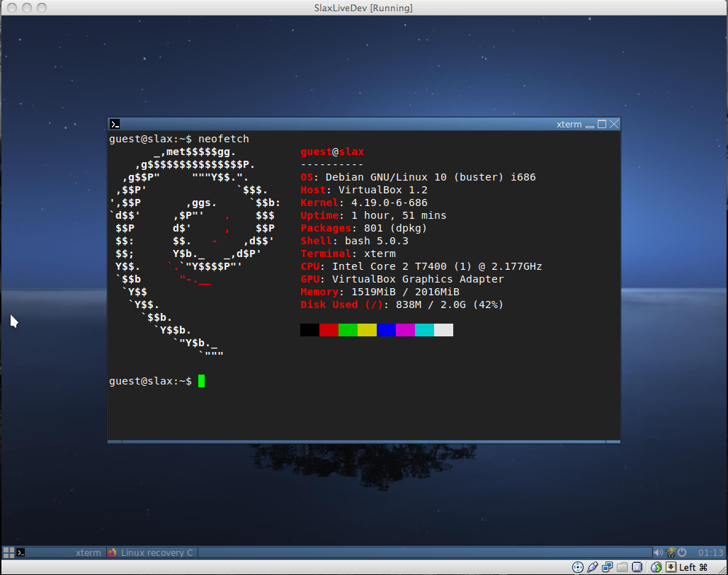The image size is (728, 575).
Task: Click the USB devices status icon
Action: click(x=593, y=567)
